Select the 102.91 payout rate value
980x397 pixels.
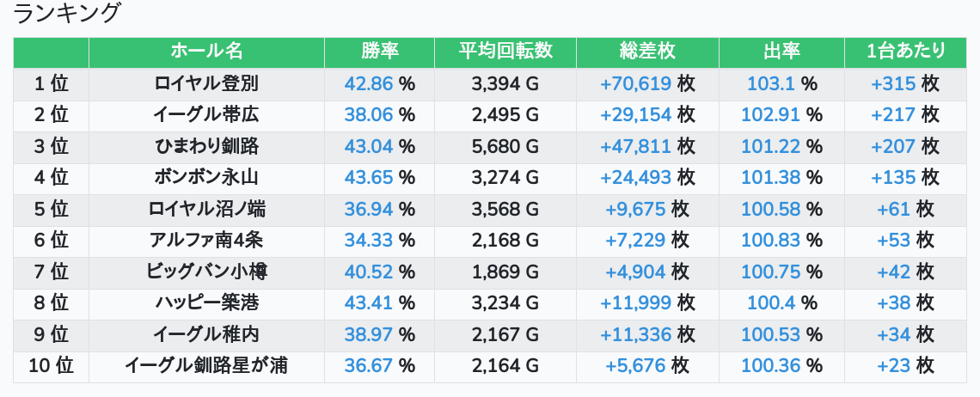[x=770, y=115]
